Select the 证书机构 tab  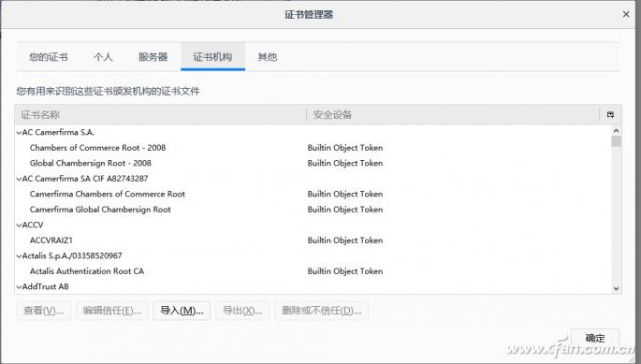(x=212, y=57)
